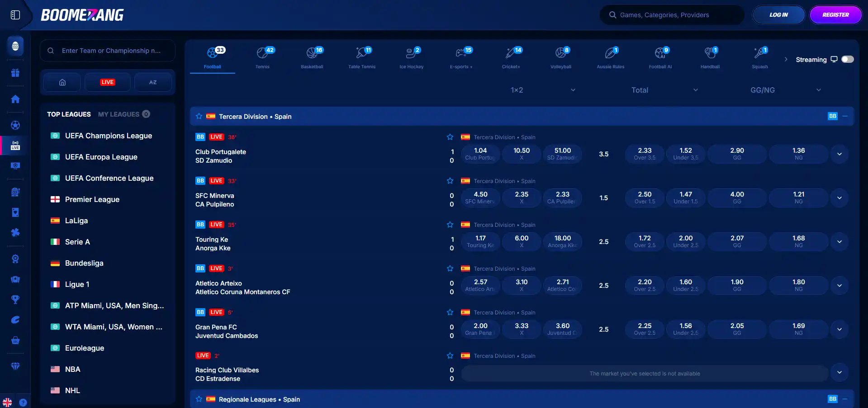
Task: Open the Premier League link
Action: (x=92, y=199)
